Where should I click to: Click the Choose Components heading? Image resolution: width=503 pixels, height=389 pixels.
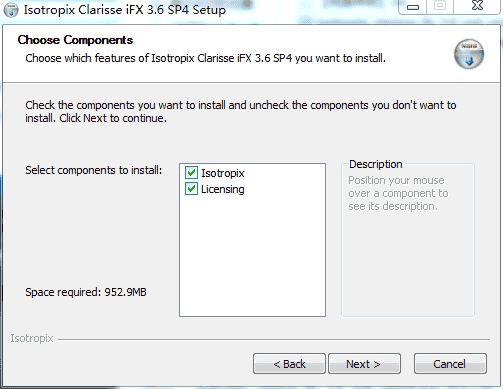pyautogui.click(x=75, y=40)
